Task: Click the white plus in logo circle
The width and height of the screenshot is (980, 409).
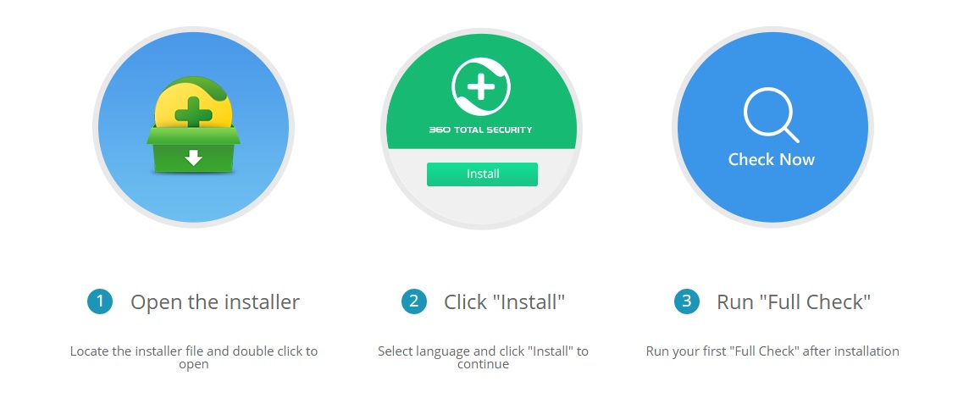Action: pyautogui.click(x=480, y=86)
